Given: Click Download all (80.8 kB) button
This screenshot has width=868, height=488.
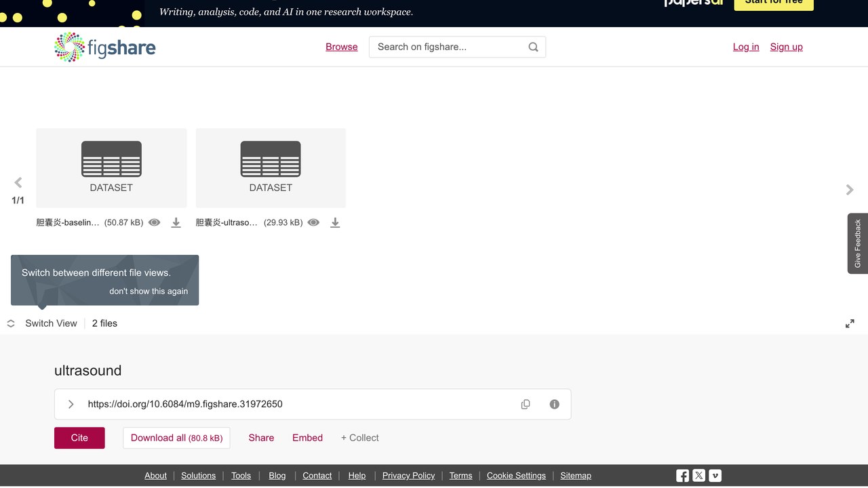Looking at the screenshot, I should [x=176, y=438].
